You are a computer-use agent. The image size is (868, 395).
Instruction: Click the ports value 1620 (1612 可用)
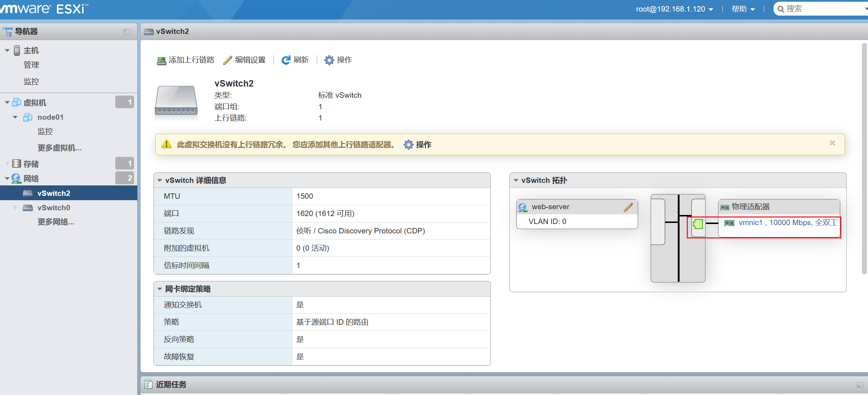click(325, 214)
